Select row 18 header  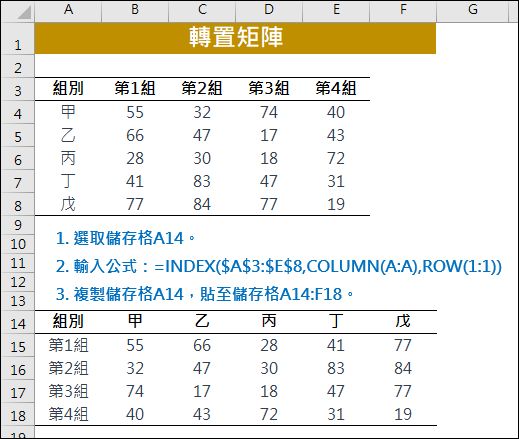pos(18,414)
